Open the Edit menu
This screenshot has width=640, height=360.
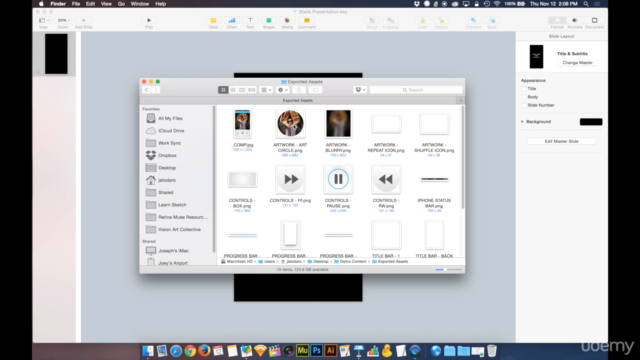pos(90,4)
